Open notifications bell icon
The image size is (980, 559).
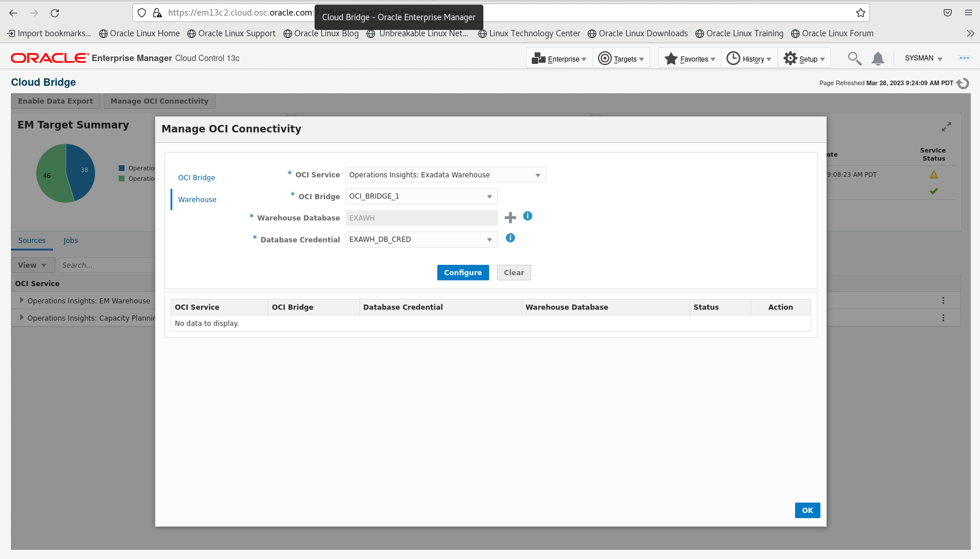click(x=878, y=58)
